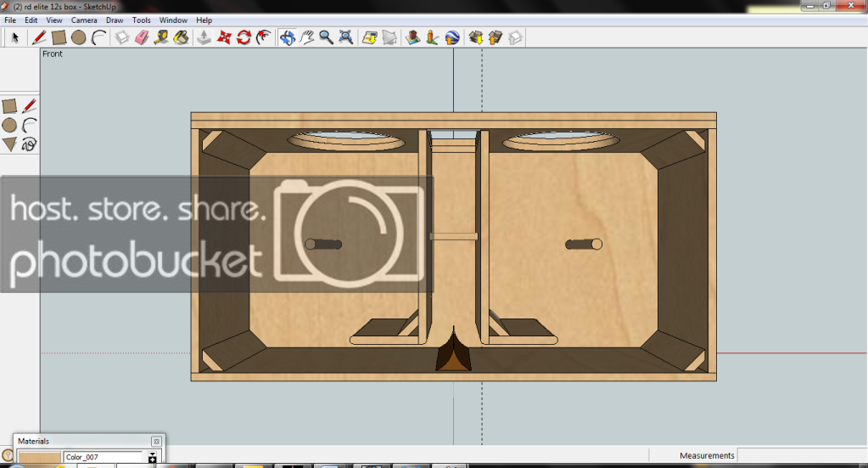This screenshot has height=468, width=868.
Task: Open the Help menu
Action: click(204, 20)
